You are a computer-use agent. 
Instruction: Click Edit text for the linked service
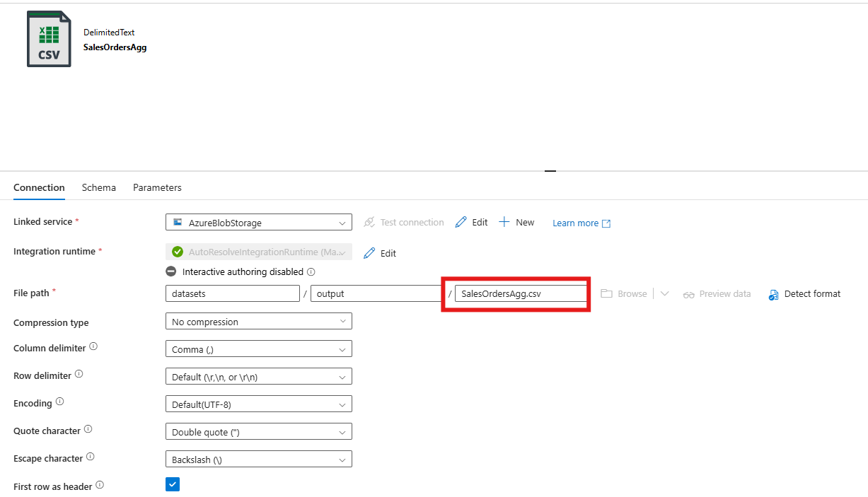[x=480, y=222]
